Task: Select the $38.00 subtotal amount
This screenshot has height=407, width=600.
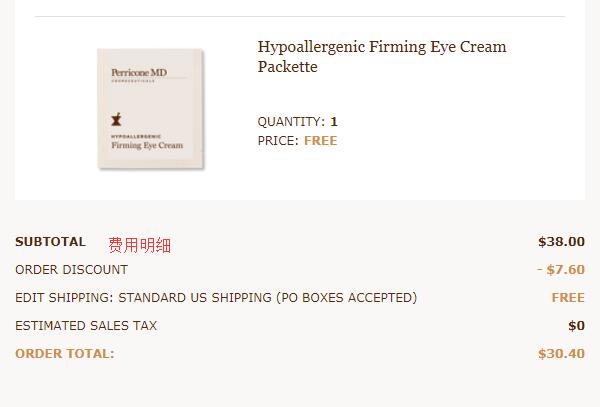Action: tap(561, 242)
